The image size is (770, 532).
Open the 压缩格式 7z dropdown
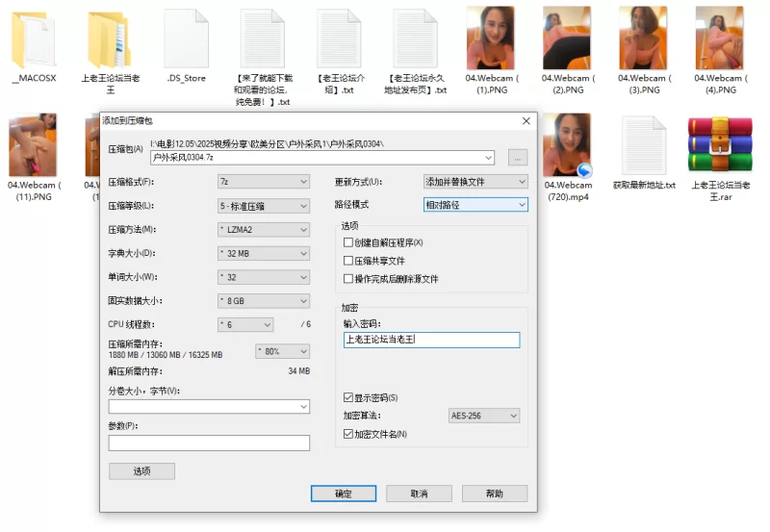(264, 182)
